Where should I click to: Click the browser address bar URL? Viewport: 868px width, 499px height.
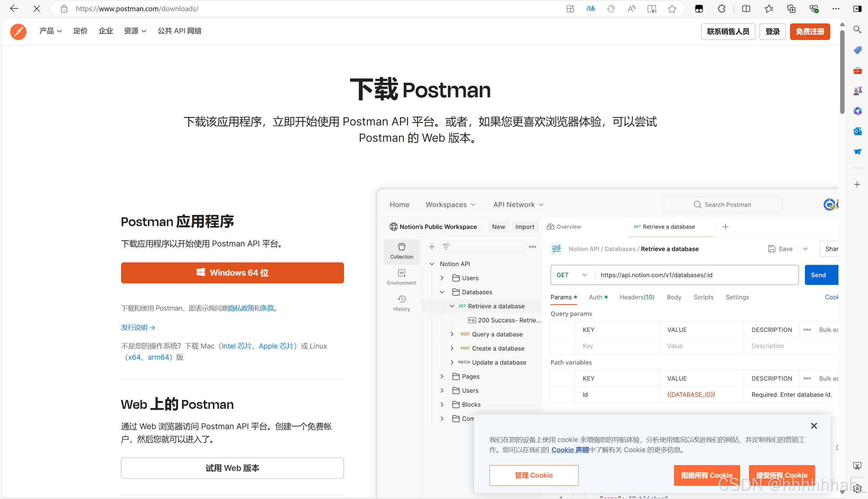tap(137, 9)
